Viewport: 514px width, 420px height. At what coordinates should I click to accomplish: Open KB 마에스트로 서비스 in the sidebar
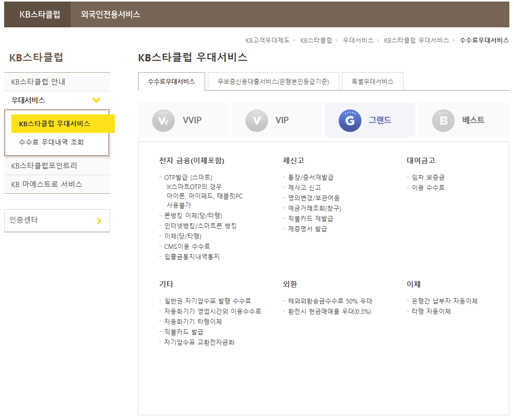57,184
